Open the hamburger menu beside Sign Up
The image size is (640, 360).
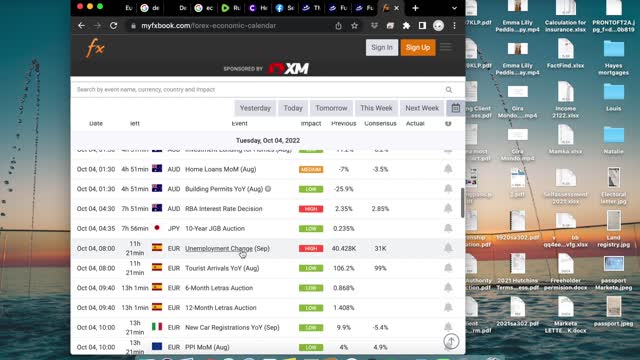(446, 47)
